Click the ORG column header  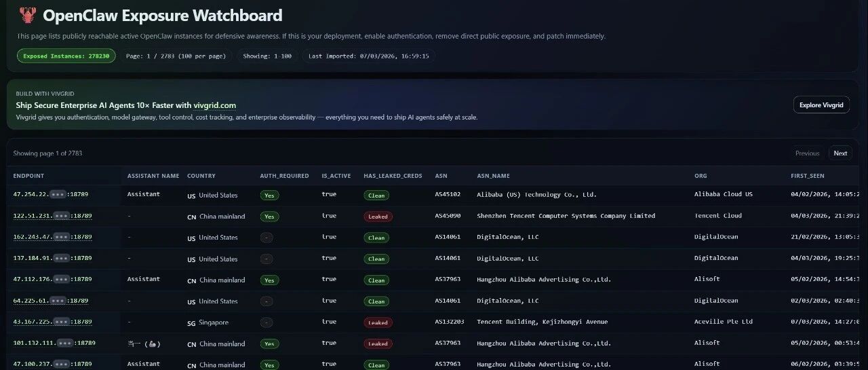click(701, 176)
